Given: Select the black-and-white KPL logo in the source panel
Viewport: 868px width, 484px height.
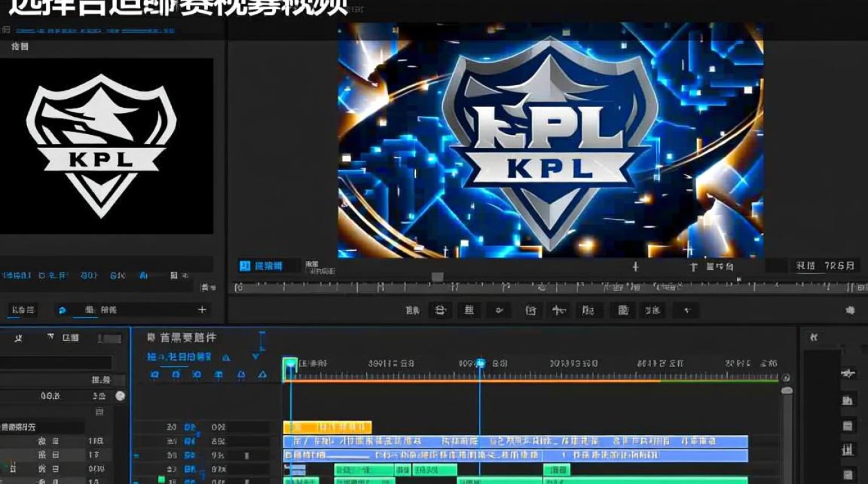Looking at the screenshot, I should click(x=101, y=146).
